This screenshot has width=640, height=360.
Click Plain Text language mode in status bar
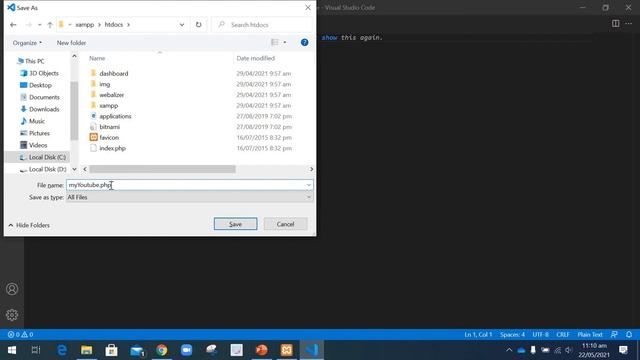click(590, 335)
